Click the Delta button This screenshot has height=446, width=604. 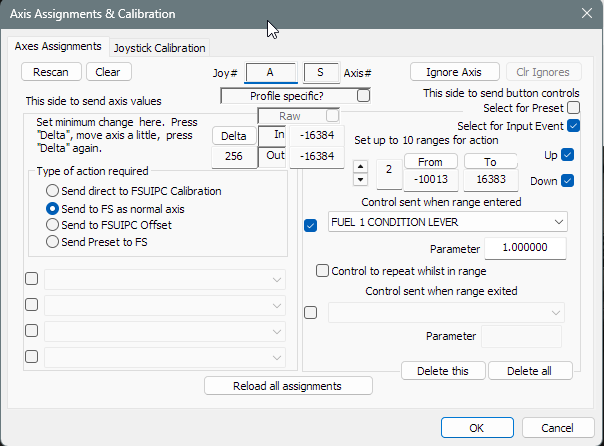[x=234, y=136]
